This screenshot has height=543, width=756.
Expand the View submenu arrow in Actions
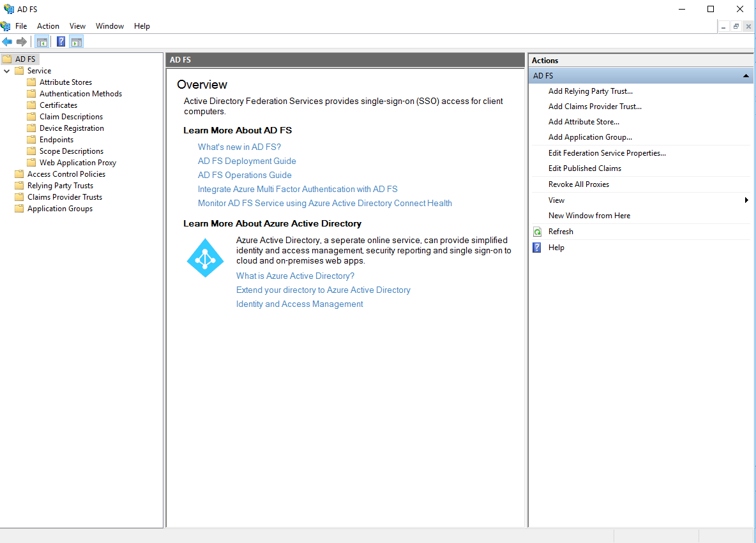tap(746, 200)
